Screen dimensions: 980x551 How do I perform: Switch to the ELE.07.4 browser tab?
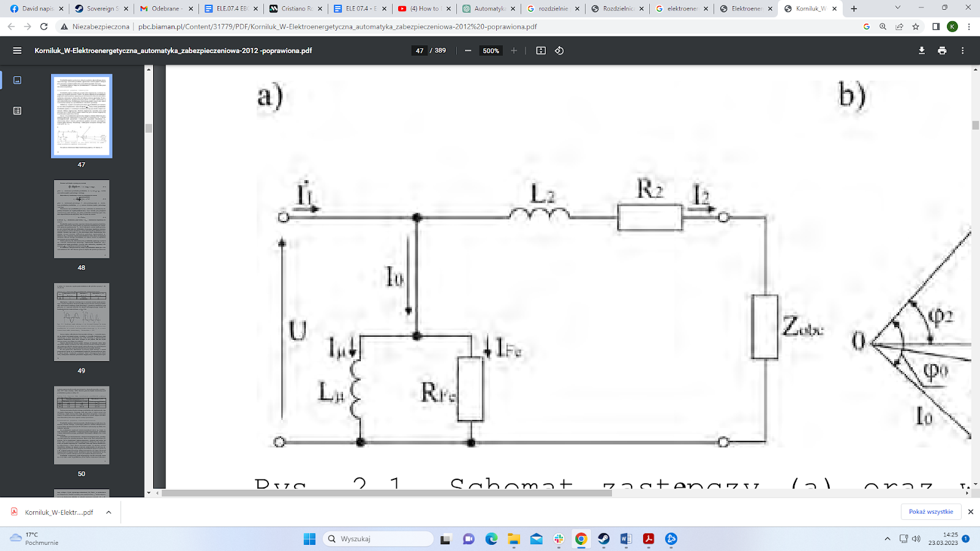[x=232, y=9]
